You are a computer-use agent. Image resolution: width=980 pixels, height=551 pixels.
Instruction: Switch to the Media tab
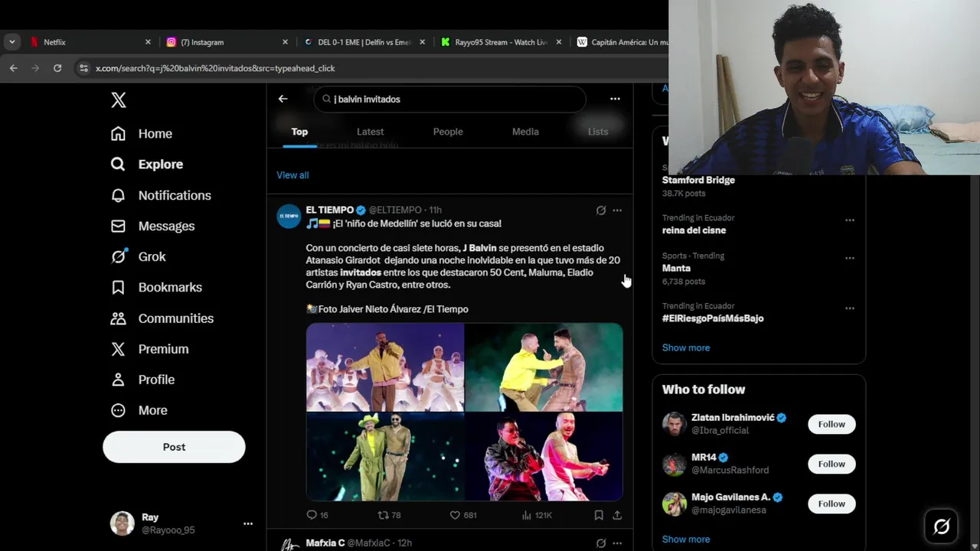pyautogui.click(x=525, y=132)
